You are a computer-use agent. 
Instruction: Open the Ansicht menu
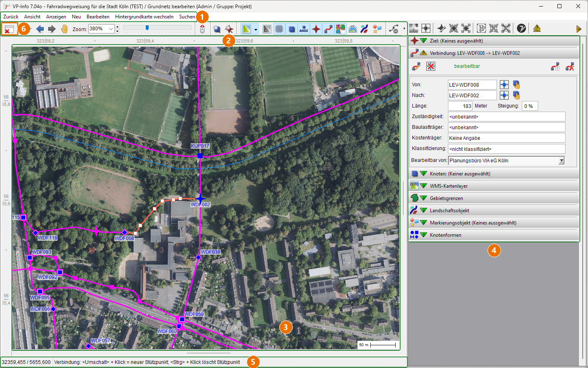pyautogui.click(x=32, y=17)
